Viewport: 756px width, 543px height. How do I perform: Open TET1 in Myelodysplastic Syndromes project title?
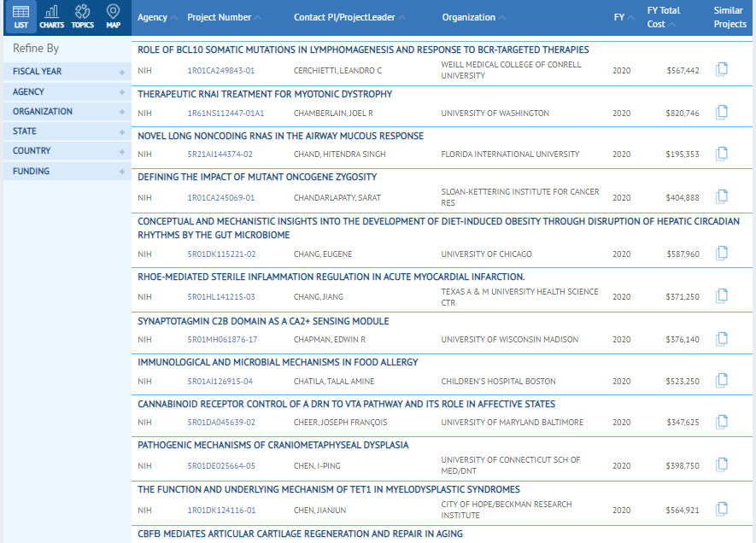click(x=329, y=489)
